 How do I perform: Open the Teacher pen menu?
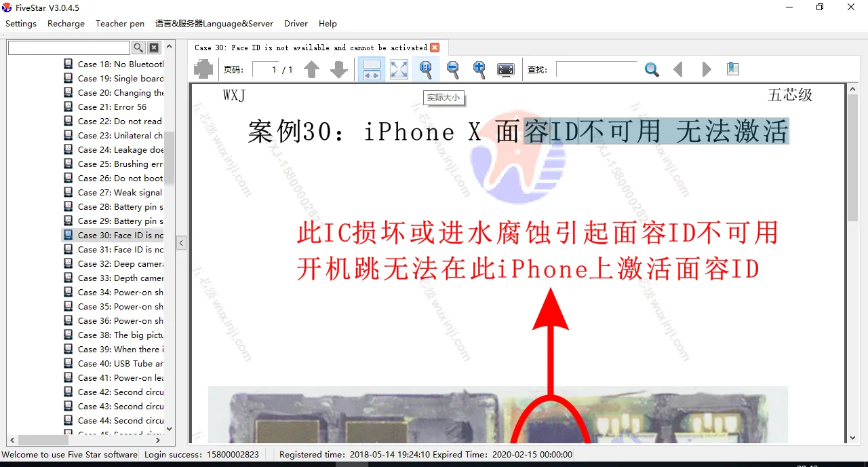click(x=120, y=23)
